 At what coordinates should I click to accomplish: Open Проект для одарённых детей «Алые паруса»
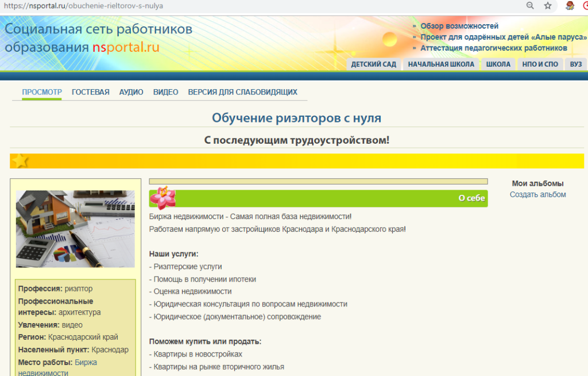coord(503,37)
